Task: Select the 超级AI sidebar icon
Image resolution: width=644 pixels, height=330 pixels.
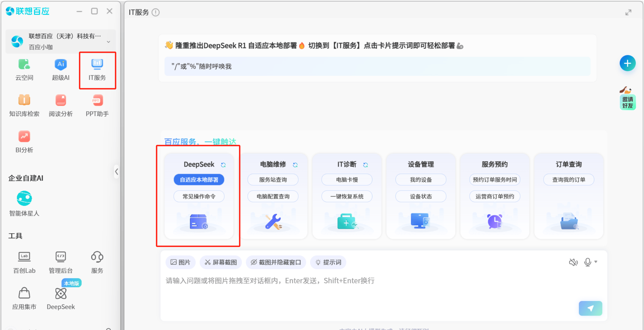Action: tap(60, 70)
